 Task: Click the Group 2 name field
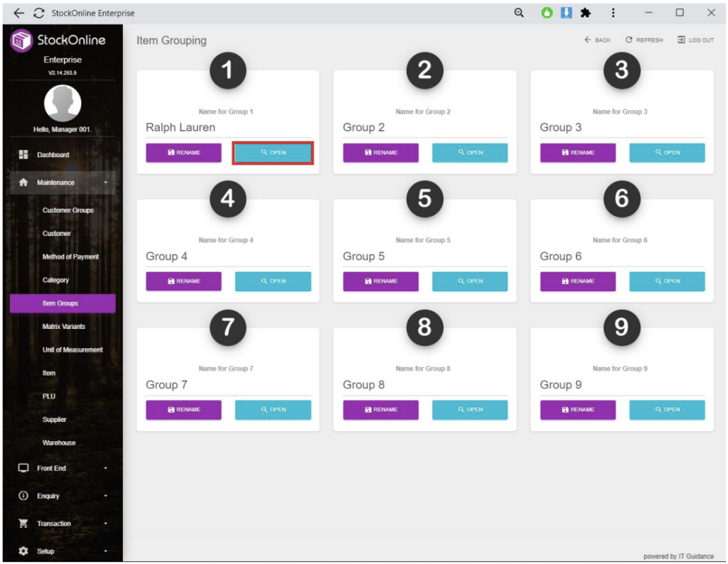click(x=424, y=128)
